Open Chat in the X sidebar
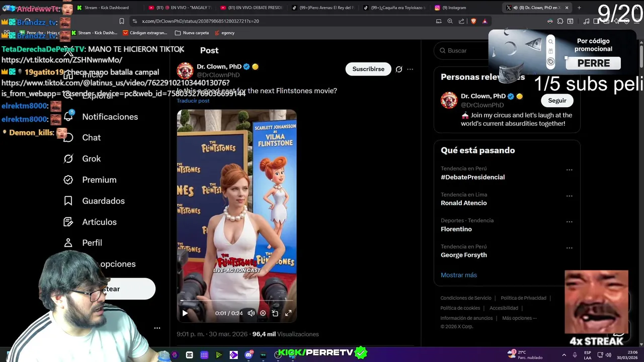Screen dimensions: 644x362 point(91,137)
